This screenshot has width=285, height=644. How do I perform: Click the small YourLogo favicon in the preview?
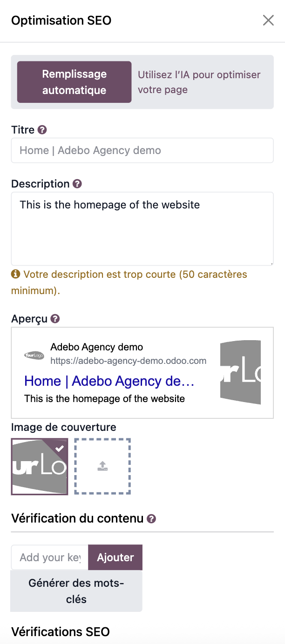(34, 355)
